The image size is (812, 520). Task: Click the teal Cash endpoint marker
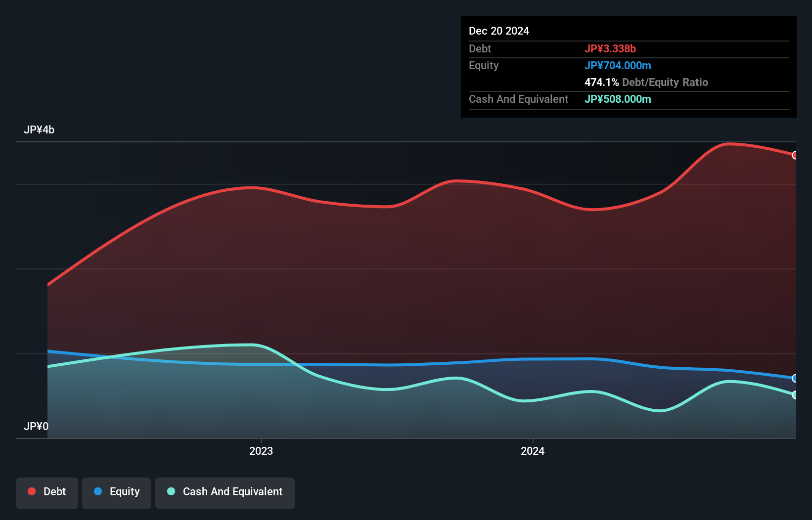click(x=795, y=395)
